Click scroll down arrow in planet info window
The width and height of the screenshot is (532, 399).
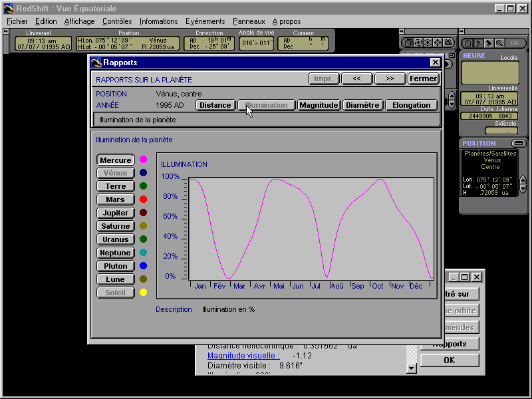click(411, 368)
